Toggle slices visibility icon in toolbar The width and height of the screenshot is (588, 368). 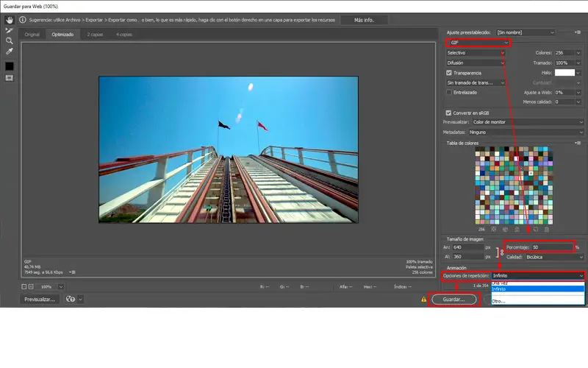pos(10,78)
